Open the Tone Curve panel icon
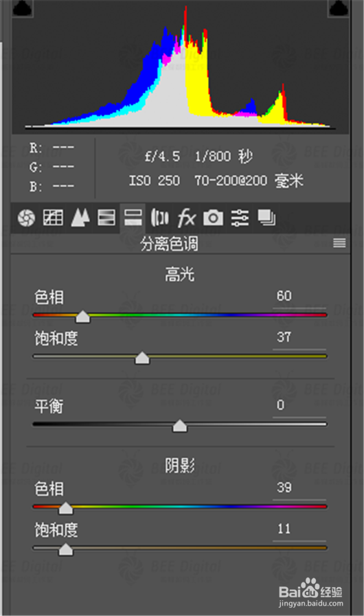 click(x=53, y=217)
